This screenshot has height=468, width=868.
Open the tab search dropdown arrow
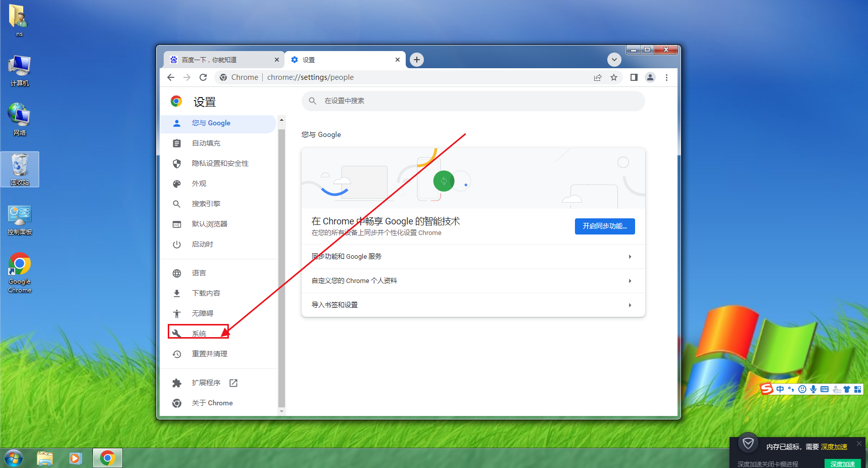point(614,60)
